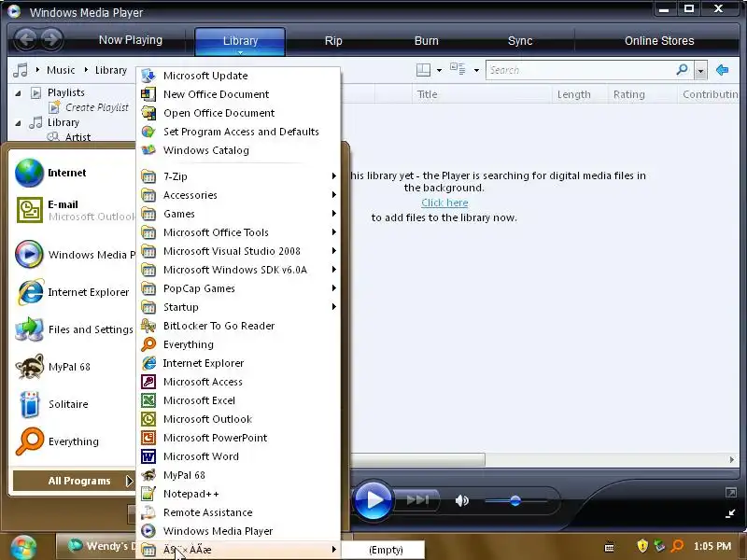Expand the Games submenu
The image size is (747, 560).
click(238, 214)
